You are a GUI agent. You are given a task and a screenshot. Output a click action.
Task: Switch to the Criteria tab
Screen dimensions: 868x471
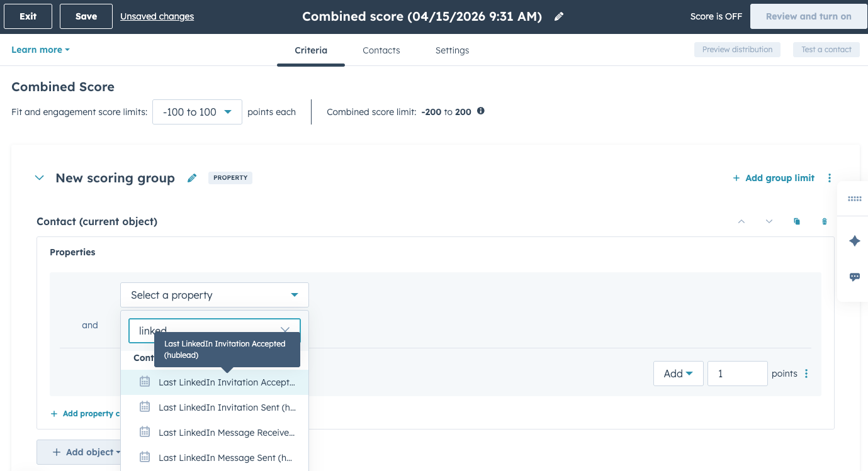(x=311, y=50)
